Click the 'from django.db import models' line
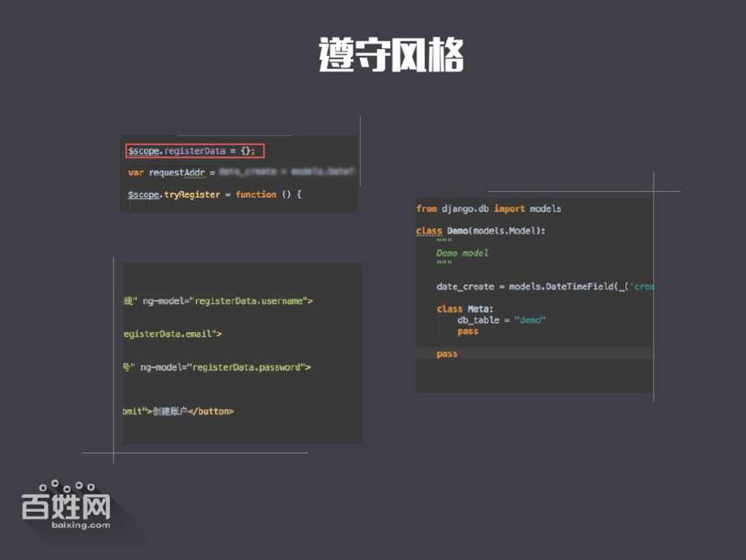 [489, 208]
